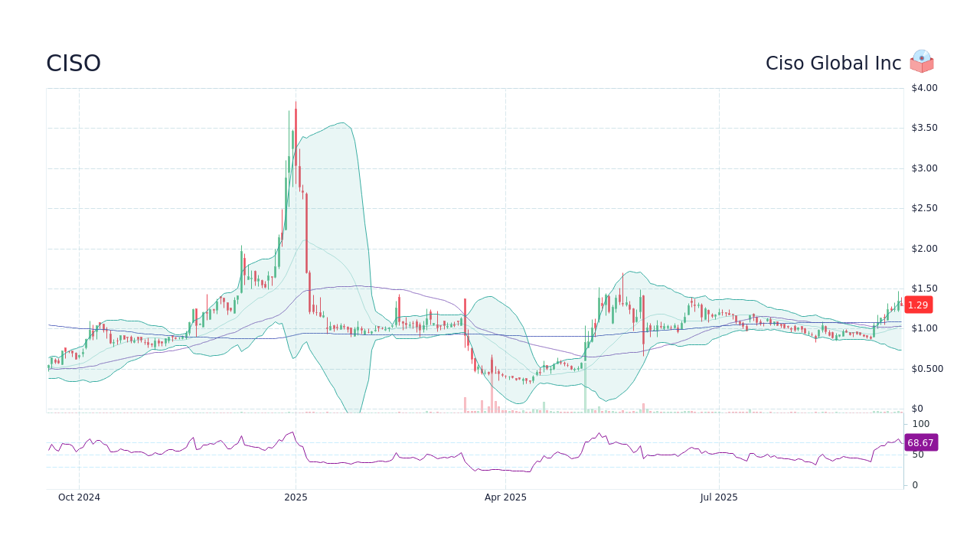The image size is (980, 551).
Task: Open the date axis near Apr 2025
Action: coord(505,497)
